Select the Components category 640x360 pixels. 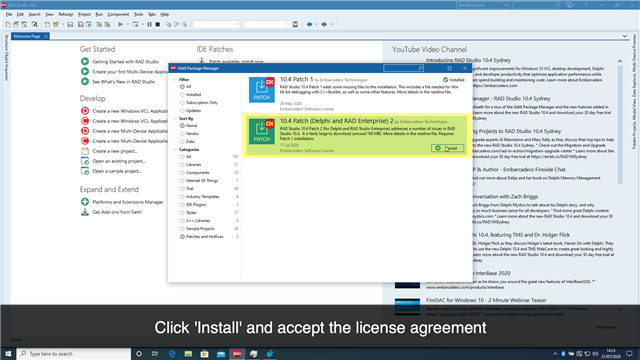pos(182,173)
